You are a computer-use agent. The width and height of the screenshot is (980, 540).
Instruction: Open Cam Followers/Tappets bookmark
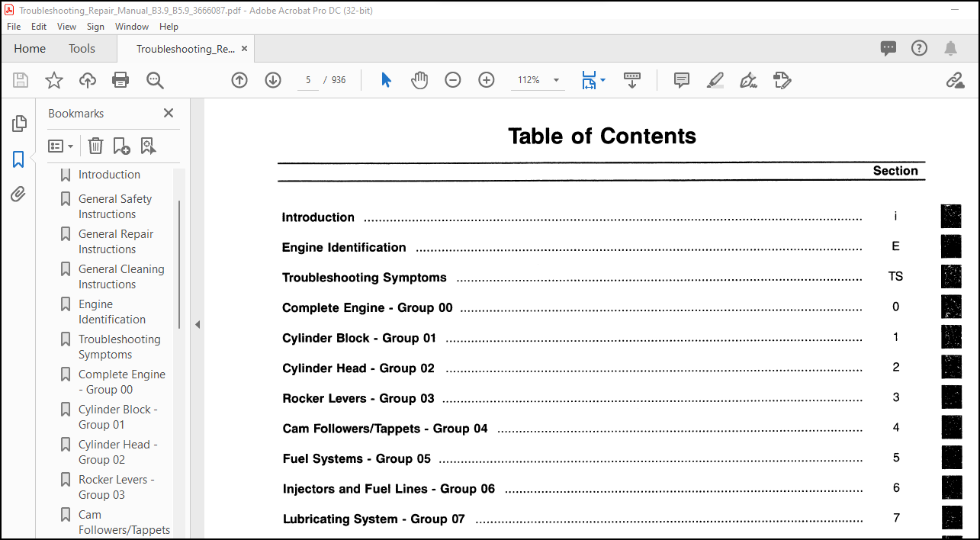click(x=124, y=522)
